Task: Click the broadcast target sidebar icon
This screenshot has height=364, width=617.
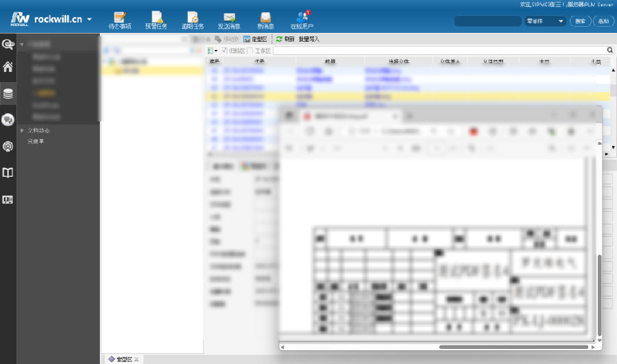Action: 8,147
